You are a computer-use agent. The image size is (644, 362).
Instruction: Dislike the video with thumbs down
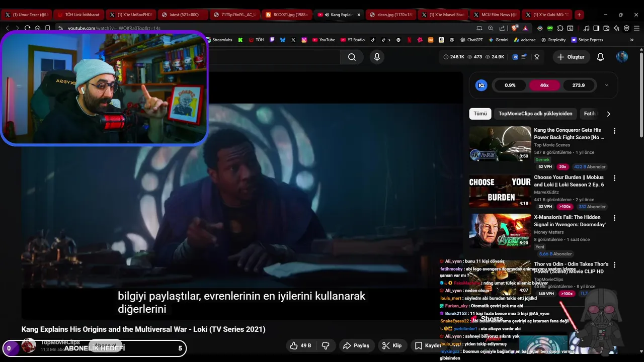pyautogui.click(x=326, y=345)
